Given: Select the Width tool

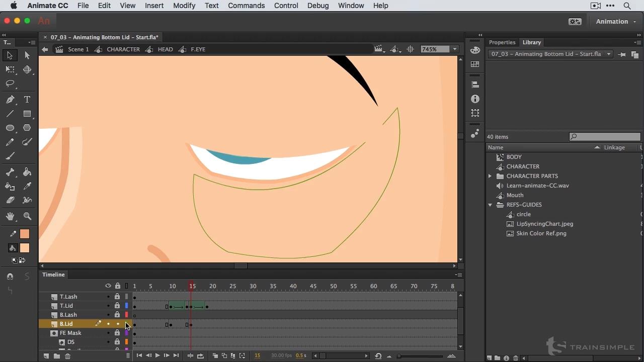Looking at the screenshot, I should click(x=27, y=200).
